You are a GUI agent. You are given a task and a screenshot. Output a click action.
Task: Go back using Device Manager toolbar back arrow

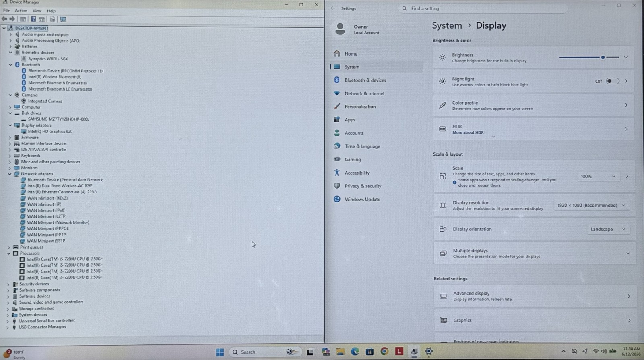4,19
